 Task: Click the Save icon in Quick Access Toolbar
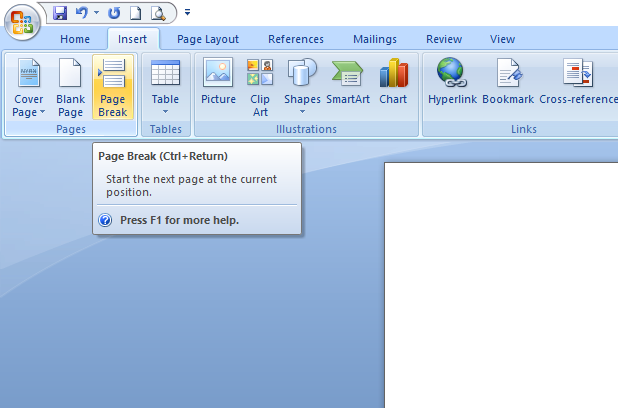(59, 13)
